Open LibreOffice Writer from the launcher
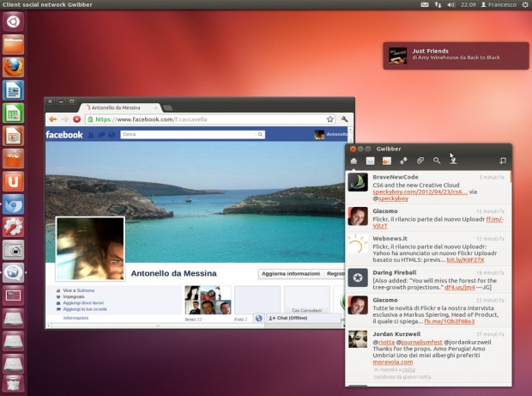This screenshot has height=396, width=532. click(13, 89)
